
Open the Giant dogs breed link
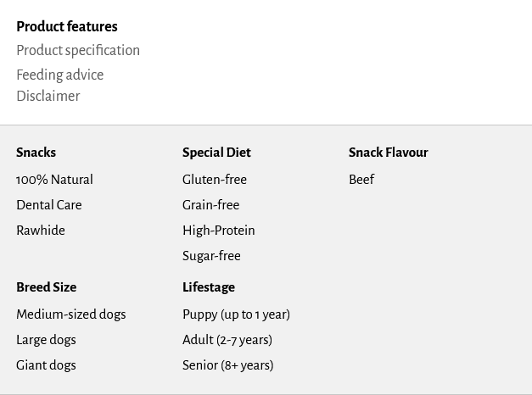point(46,365)
